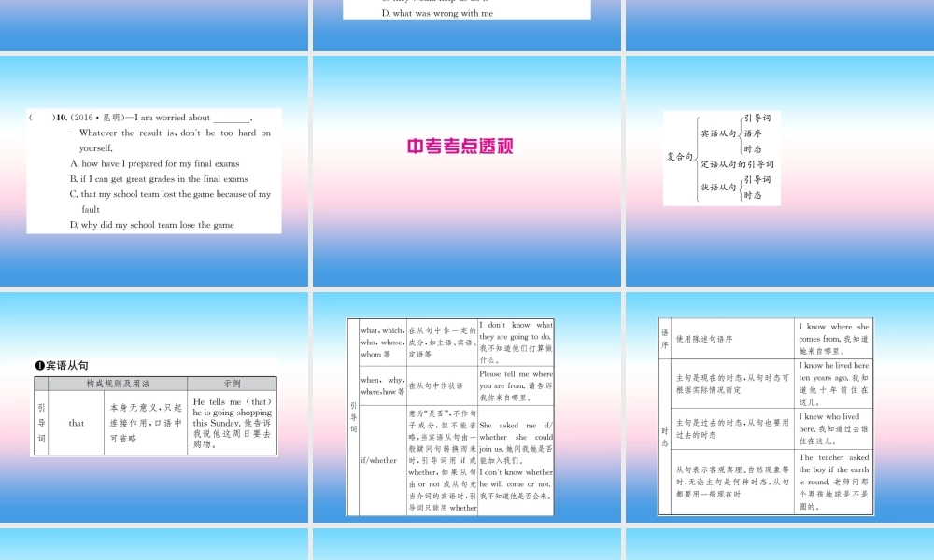Click the example 'I know where she comes from'
Image resolution: width=934 pixels, height=560 pixels.
[833, 339]
